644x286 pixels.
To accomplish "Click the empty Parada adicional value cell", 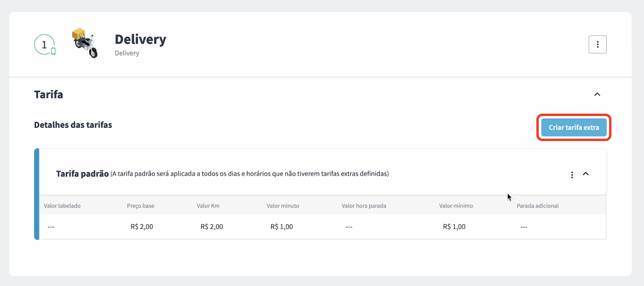I will pyautogui.click(x=524, y=227).
